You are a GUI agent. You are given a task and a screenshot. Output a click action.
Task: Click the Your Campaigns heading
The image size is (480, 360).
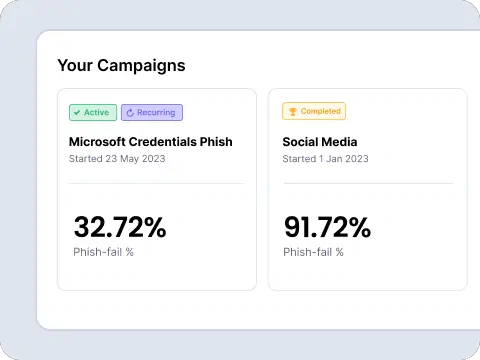coord(121,66)
